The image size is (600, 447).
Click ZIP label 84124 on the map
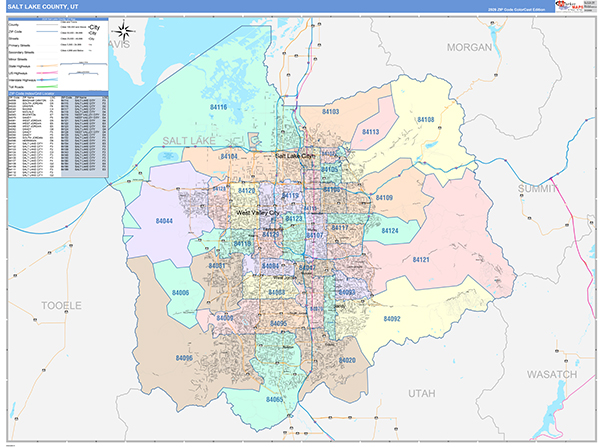coord(390,231)
